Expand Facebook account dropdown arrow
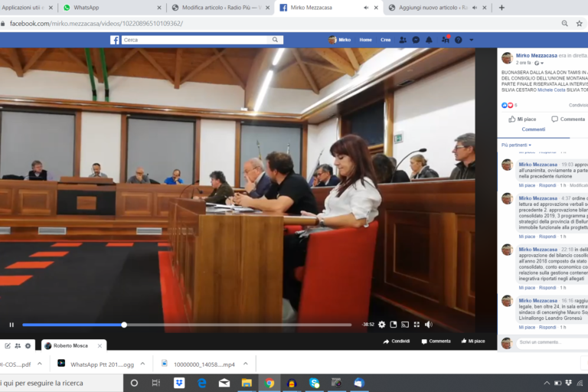The image size is (588, 392). (x=472, y=40)
